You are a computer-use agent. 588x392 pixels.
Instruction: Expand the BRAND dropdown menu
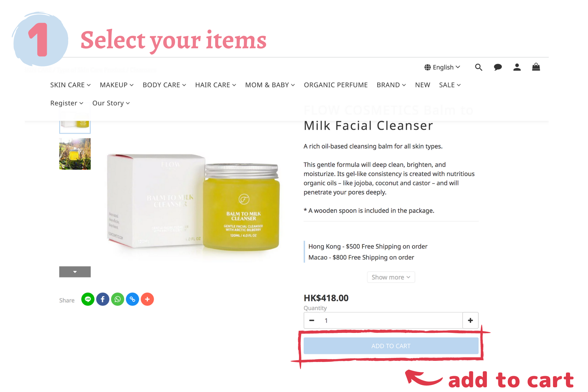click(x=391, y=85)
